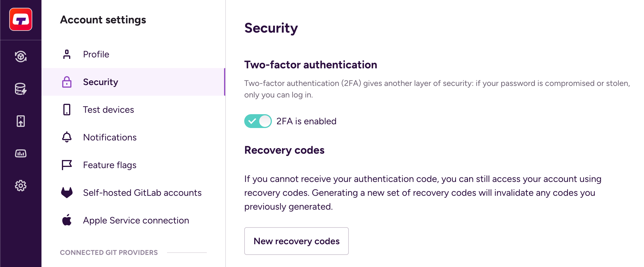The image size is (644, 267).
Task: Click the Notifications bell icon
Action: pos(67,137)
